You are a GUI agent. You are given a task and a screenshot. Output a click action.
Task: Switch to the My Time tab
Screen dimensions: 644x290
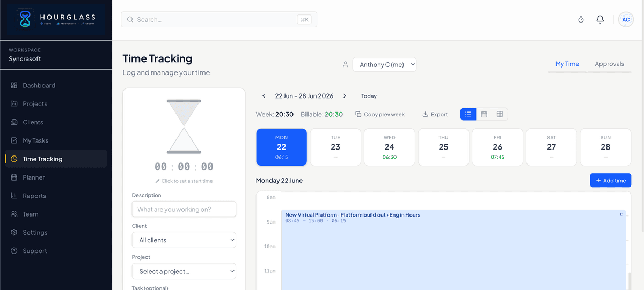(x=567, y=64)
